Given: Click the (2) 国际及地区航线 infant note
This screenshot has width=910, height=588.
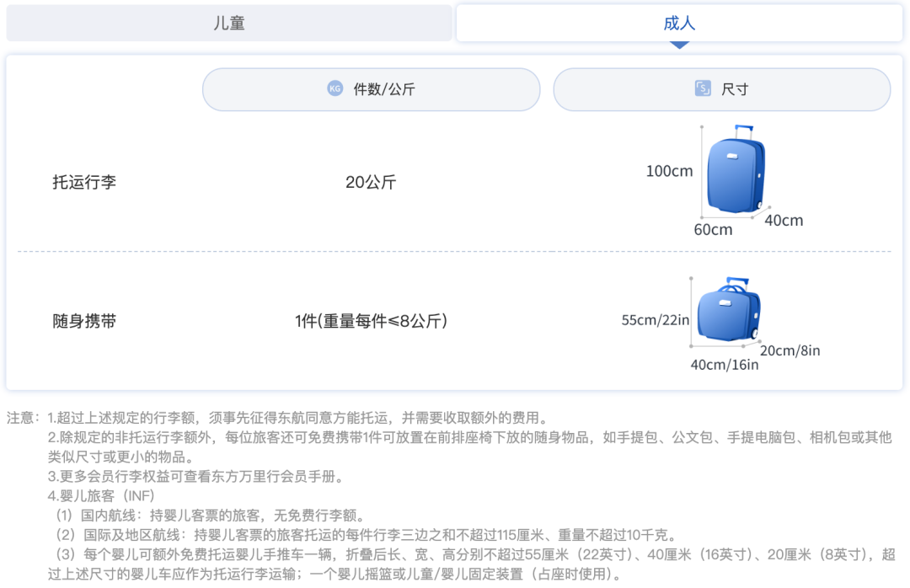Looking at the screenshot, I should point(367,535).
